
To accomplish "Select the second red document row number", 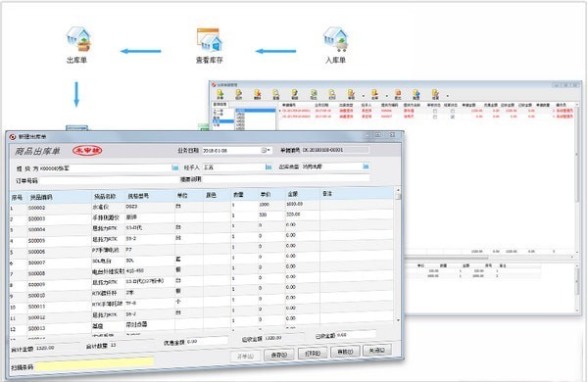I will pos(296,117).
